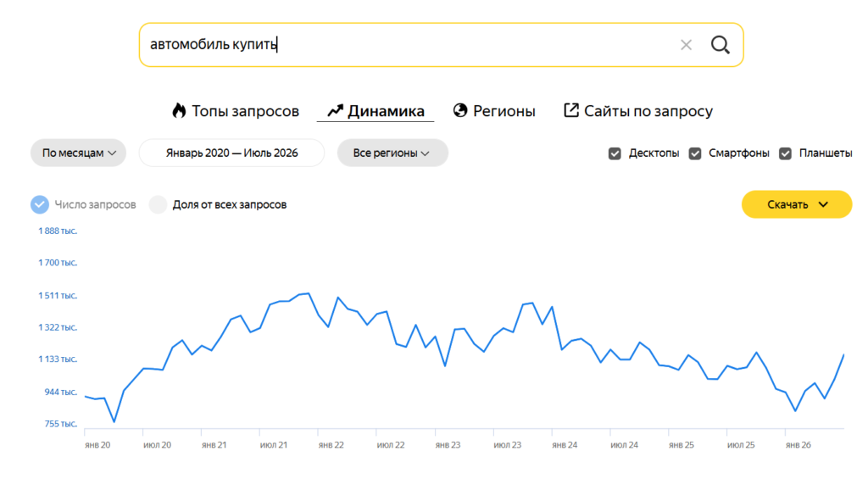Open the Сайты по запросу link
This screenshot has height=479, width=868.
638,111
